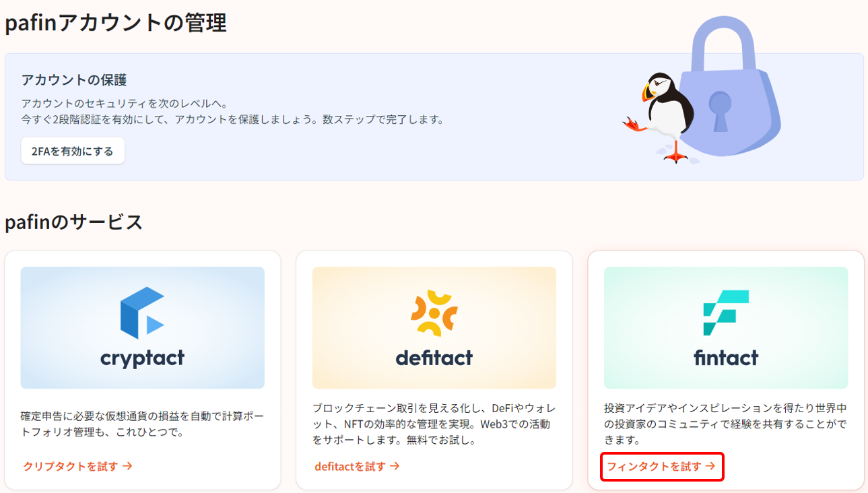Click the fintact description about 投資アイデア
This screenshot has height=493, width=868.
coord(726,424)
